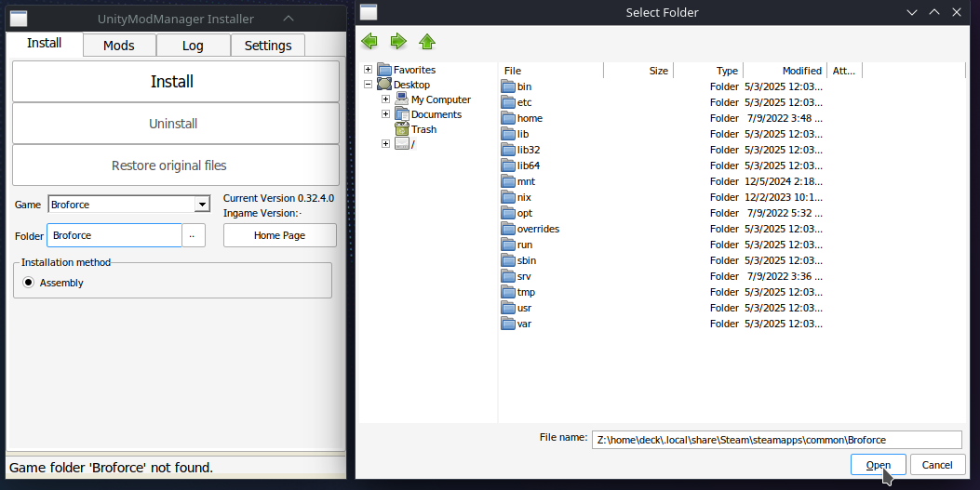The width and height of the screenshot is (980, 490).
Task: Click the File name input field
Action: 776,439
